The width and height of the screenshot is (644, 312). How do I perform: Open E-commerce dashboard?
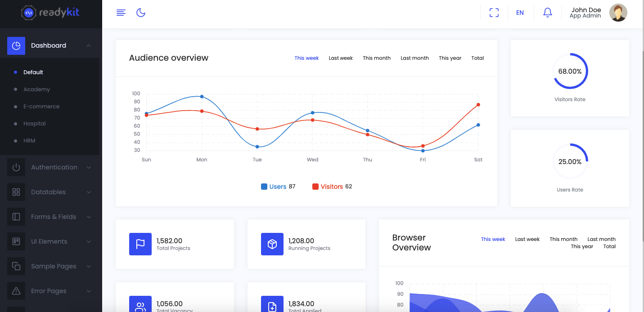41,106
